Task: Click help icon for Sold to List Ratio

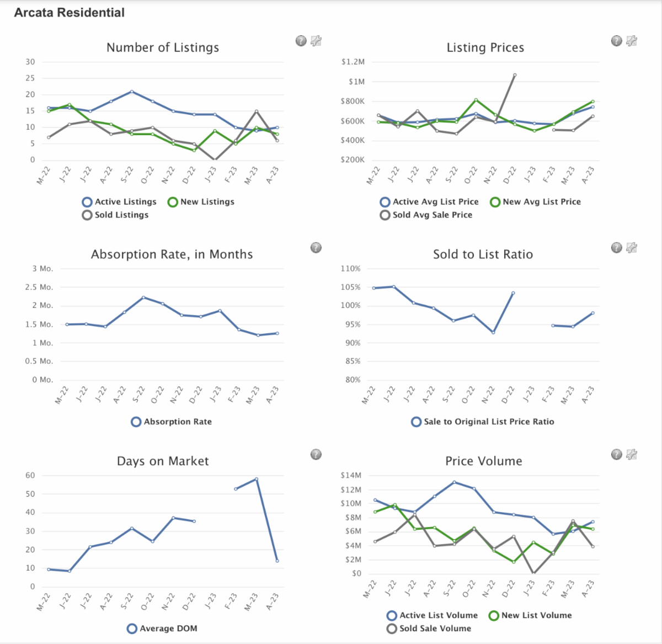Action: (x=616, y=248)
